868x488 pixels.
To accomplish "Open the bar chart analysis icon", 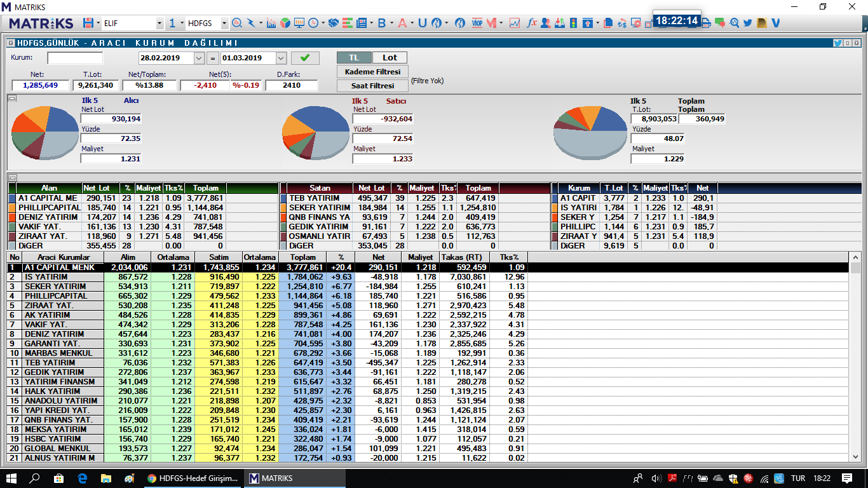I will coord(271,23).
